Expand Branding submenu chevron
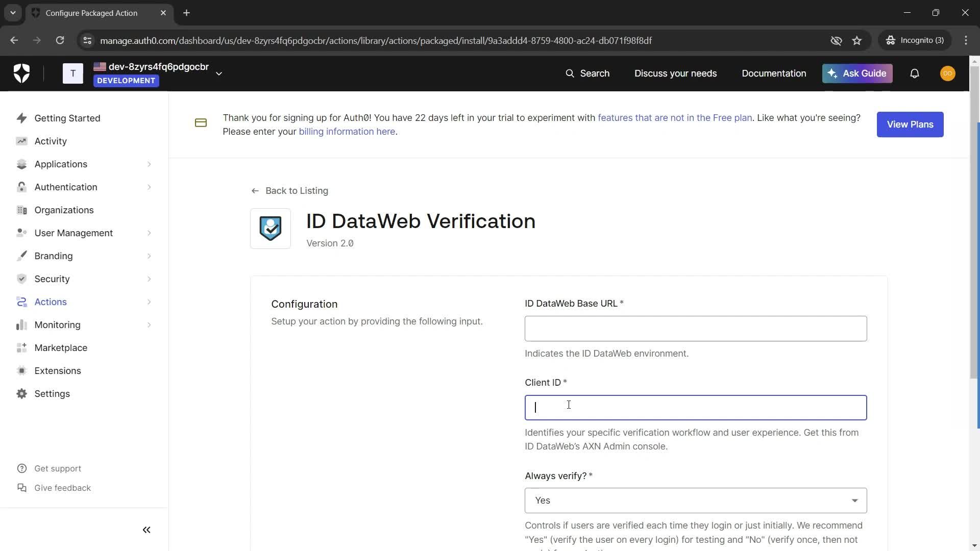The height and width of the screenshot is (551, 980). pos(149,256)
